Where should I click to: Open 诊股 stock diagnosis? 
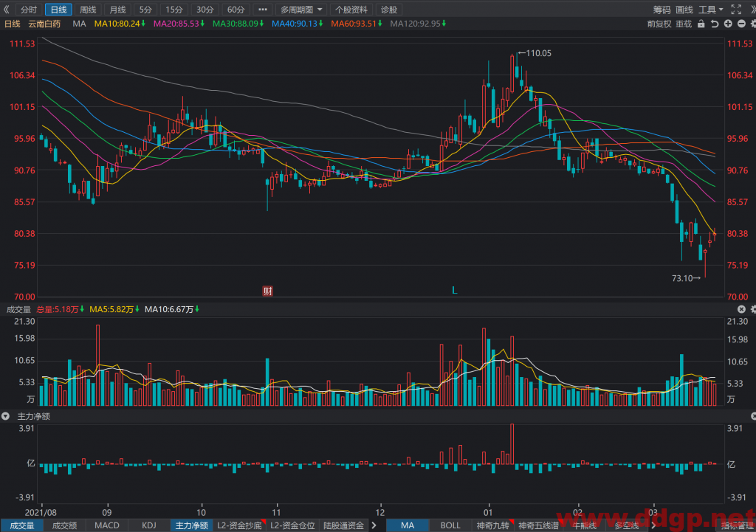pos(388,9)
